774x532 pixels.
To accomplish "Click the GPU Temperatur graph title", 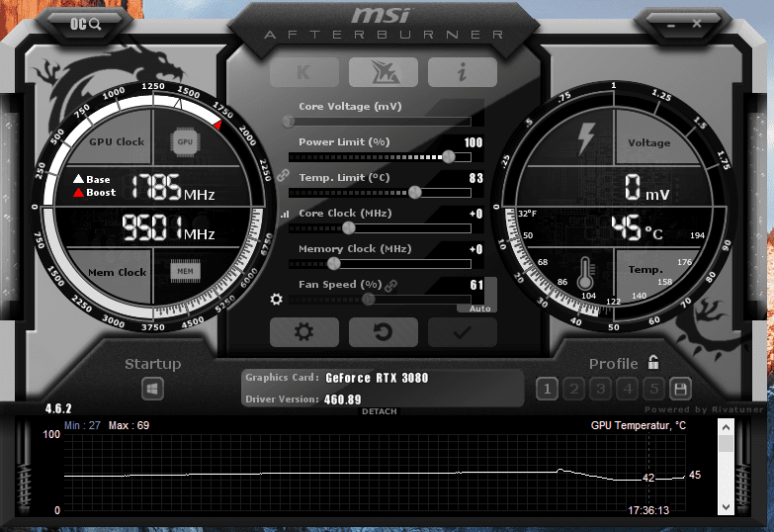I will 639,425.
